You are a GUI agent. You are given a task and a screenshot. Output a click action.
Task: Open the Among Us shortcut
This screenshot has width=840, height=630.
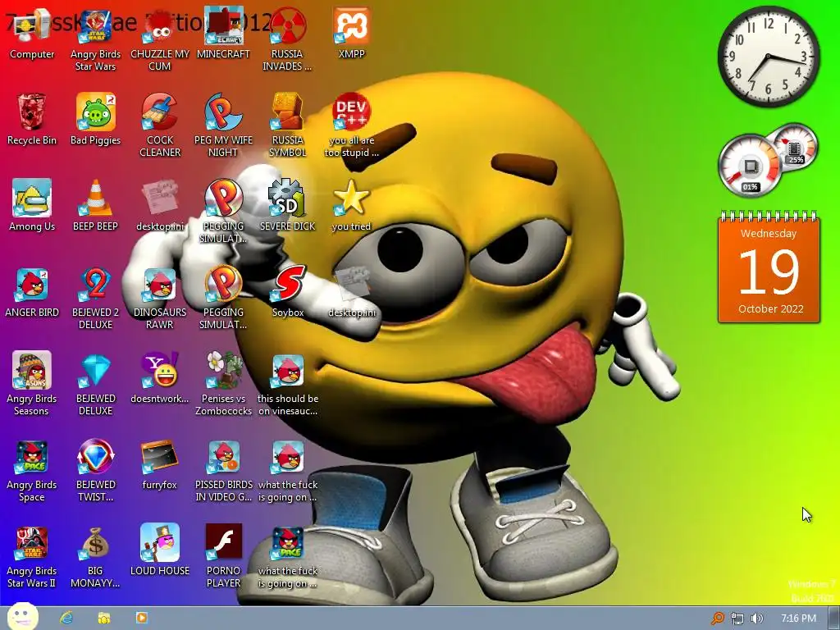32,206
